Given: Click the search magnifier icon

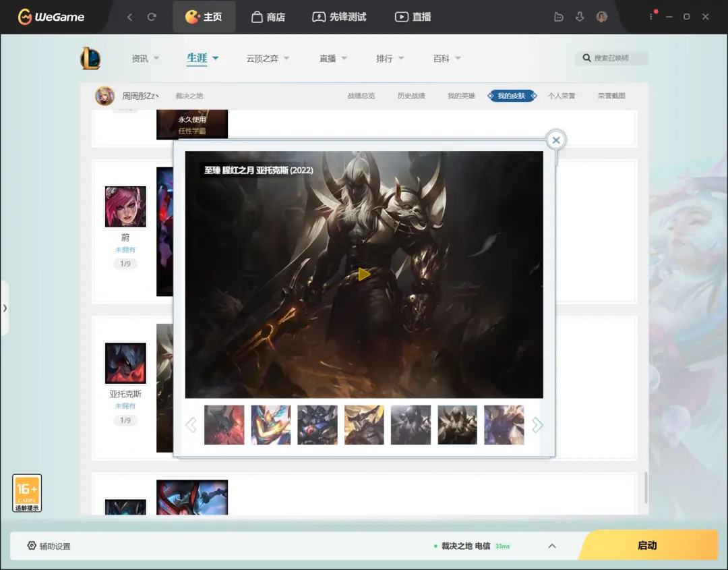Looking at the screenshot, I should (586, 58).
